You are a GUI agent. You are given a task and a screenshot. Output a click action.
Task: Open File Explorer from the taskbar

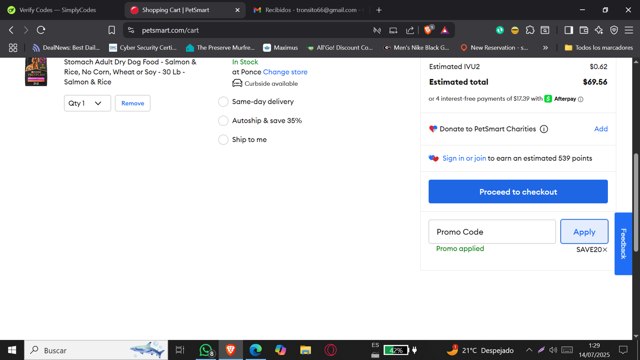tap(305, 350)
